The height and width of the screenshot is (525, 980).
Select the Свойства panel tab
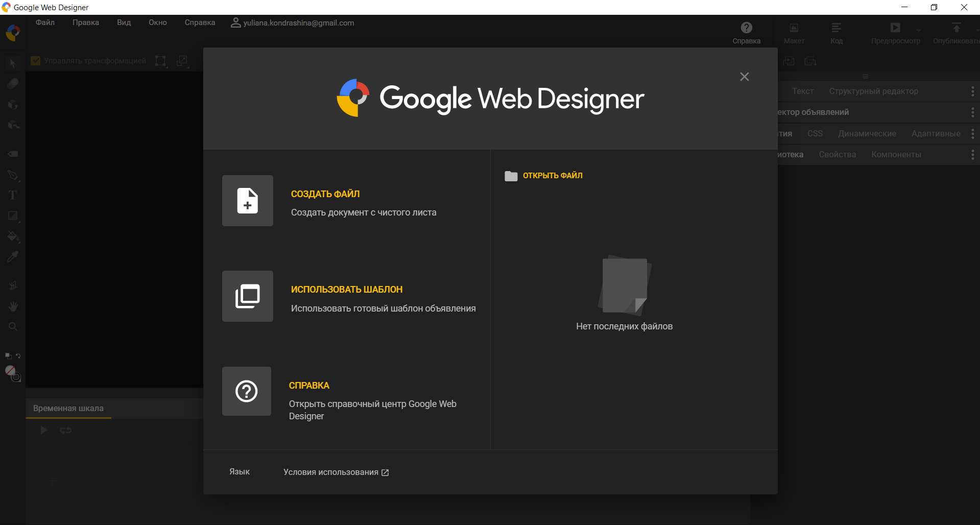coord(838,155)
